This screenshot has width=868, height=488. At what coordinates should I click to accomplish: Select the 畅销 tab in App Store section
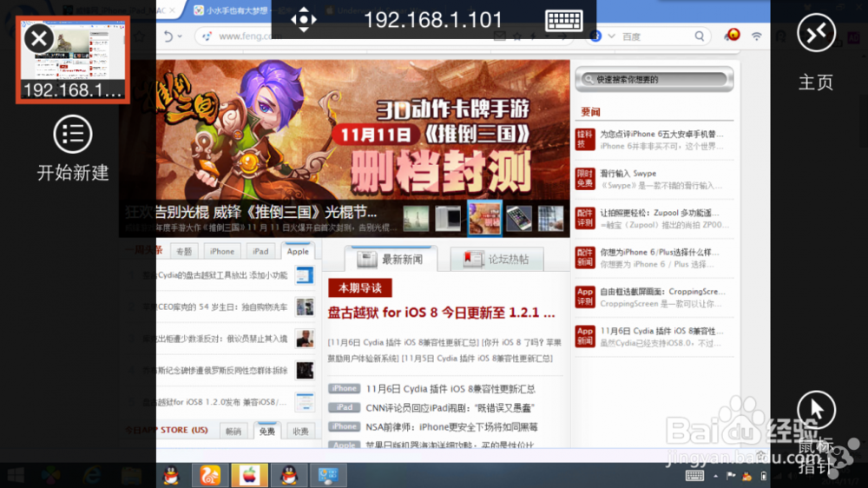[233, 431]
